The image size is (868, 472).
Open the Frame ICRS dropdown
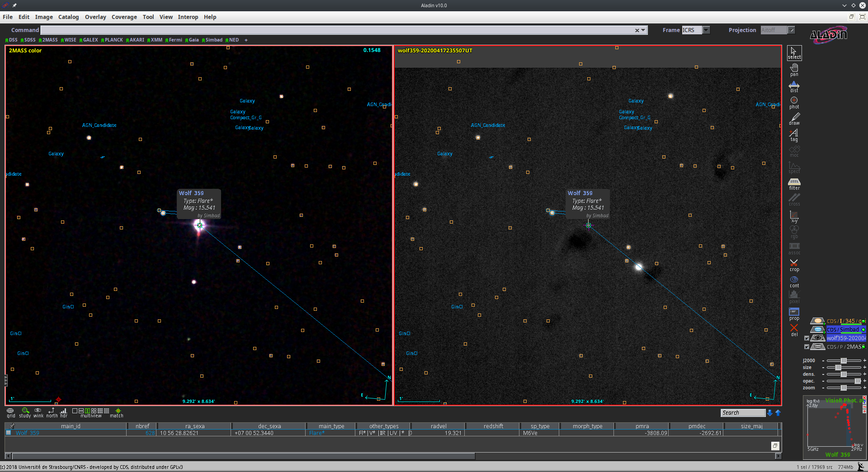pyautogui.click(x=706, y=30)
